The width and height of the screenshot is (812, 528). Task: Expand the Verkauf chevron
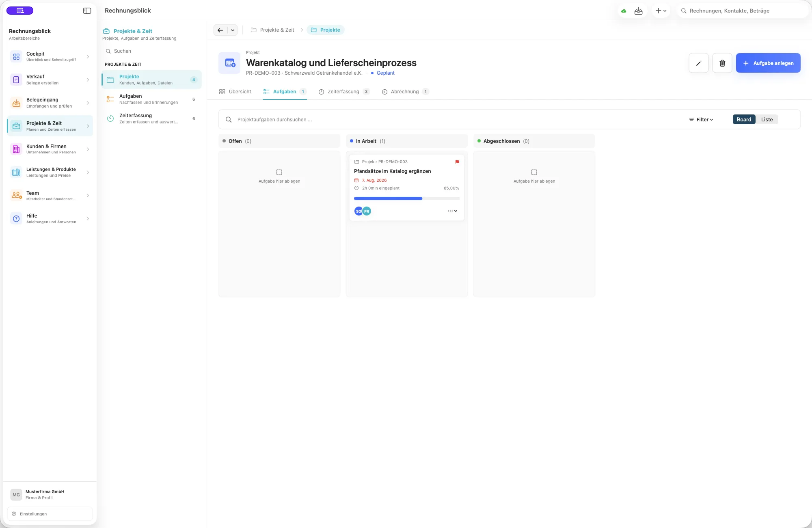[88, 80]
